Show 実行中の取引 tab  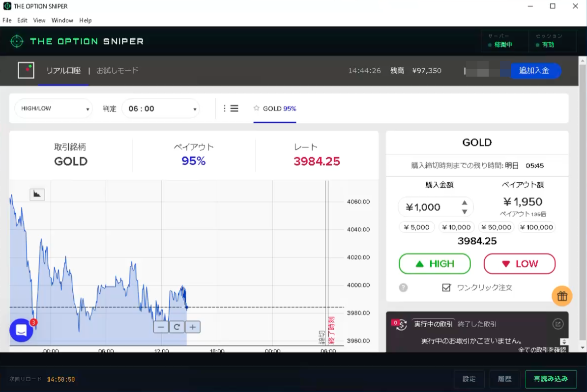pyautogui.click(x=433, y=324)
